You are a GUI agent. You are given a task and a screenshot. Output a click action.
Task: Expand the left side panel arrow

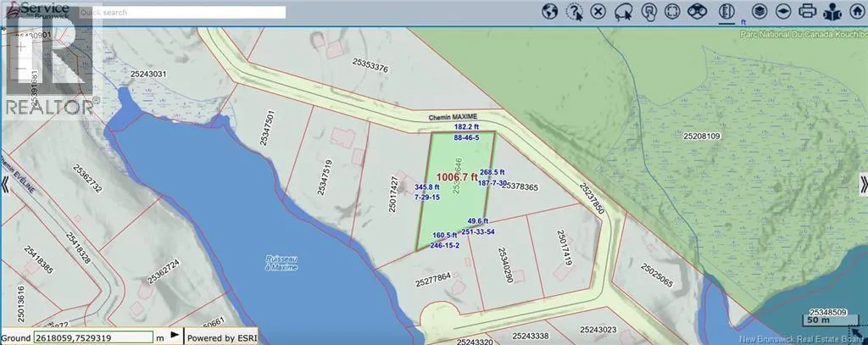click(x=4, y=184)
